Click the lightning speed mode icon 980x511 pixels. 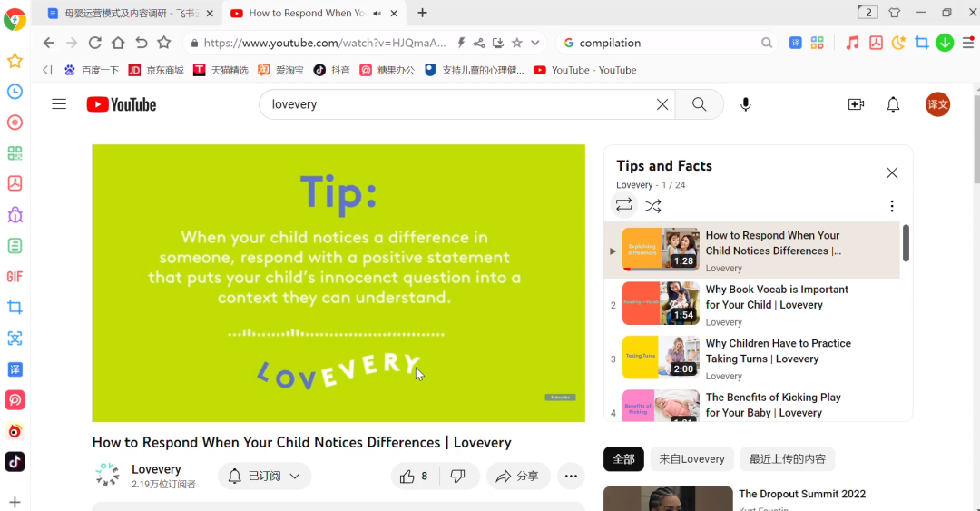pyautogui.click(x=461, y=43)
